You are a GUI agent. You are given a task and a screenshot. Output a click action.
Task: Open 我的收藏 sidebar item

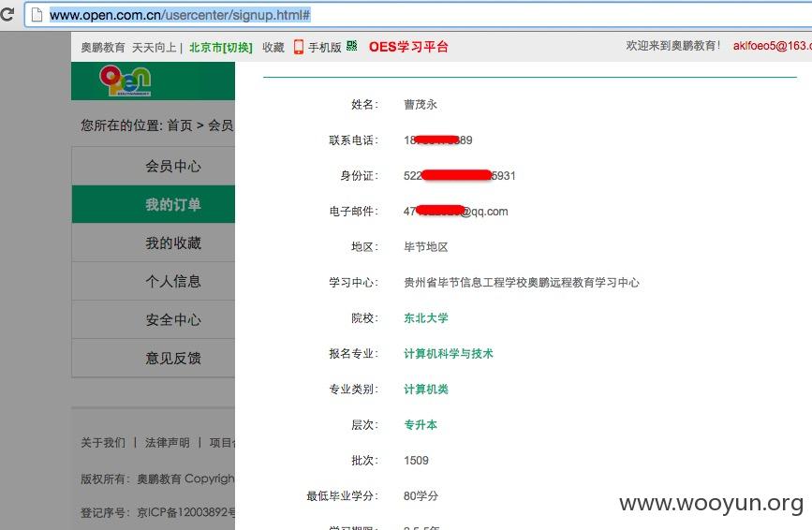(x=154, y=243)
